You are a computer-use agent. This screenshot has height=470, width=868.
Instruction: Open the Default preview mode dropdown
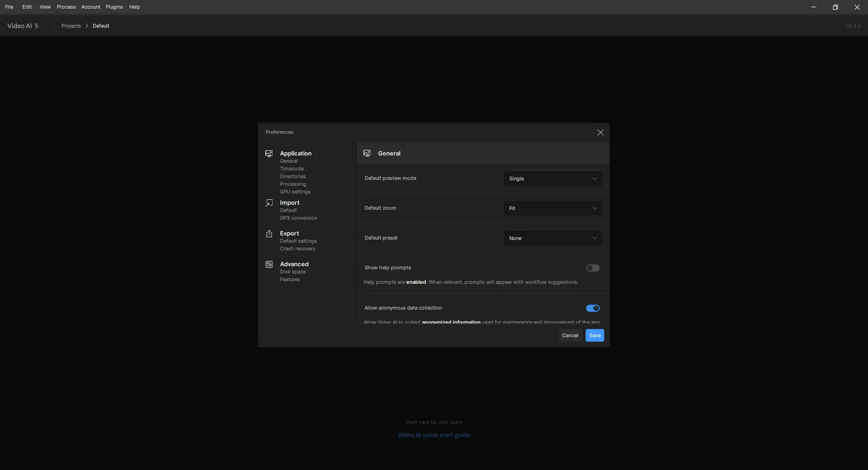tap(552, 179)
